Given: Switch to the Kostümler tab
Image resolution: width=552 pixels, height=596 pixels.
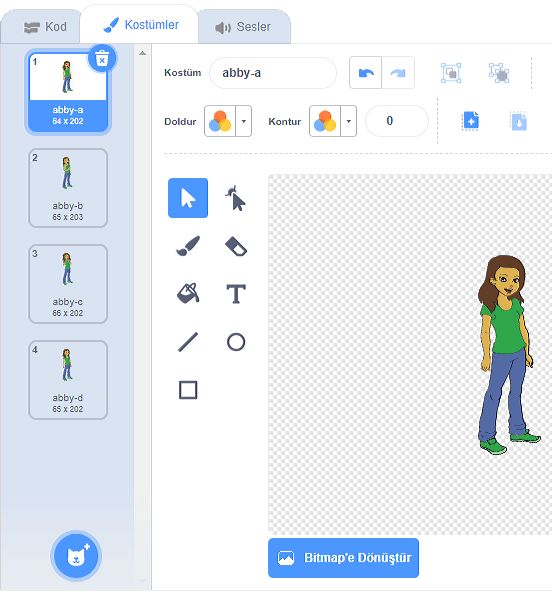Looking at the screenshot, I should [x=140, y=25].
